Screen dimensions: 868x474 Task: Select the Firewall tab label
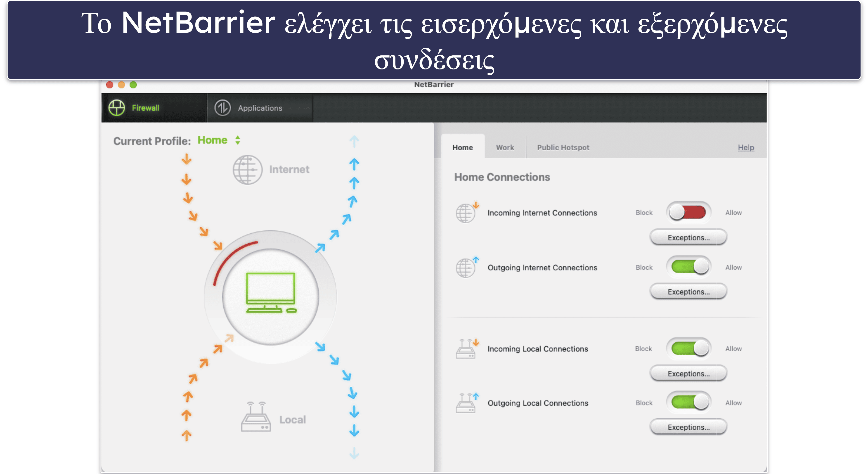146,108
